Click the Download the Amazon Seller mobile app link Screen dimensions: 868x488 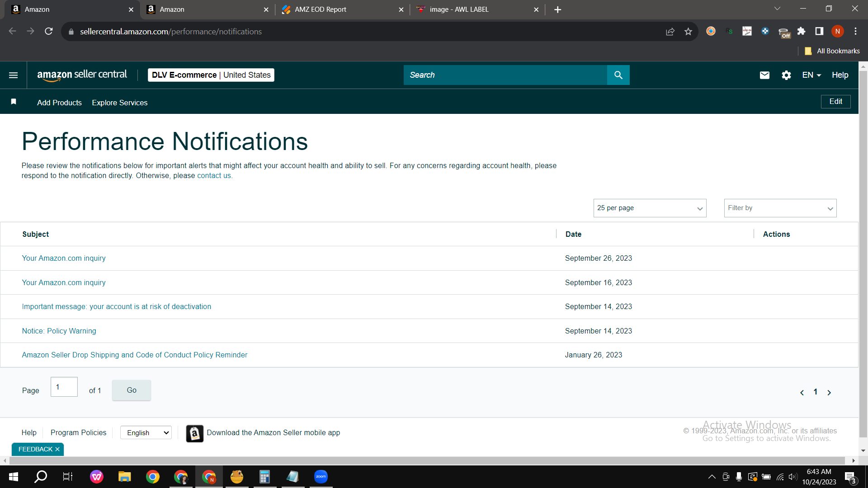point(274,432)
